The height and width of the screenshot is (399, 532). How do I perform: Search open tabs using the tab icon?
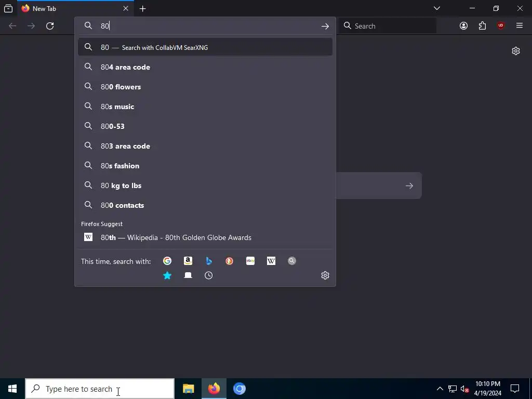(188, 275)
